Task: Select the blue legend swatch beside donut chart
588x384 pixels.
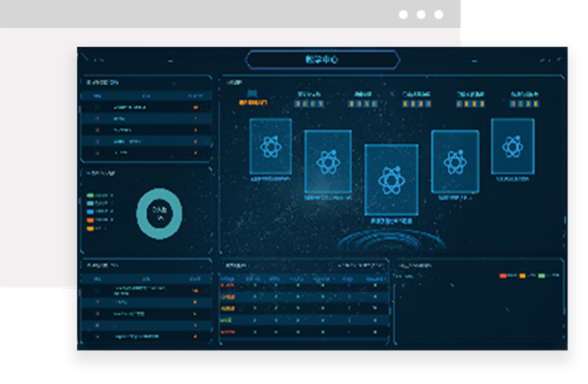Action: pos(90,211)
